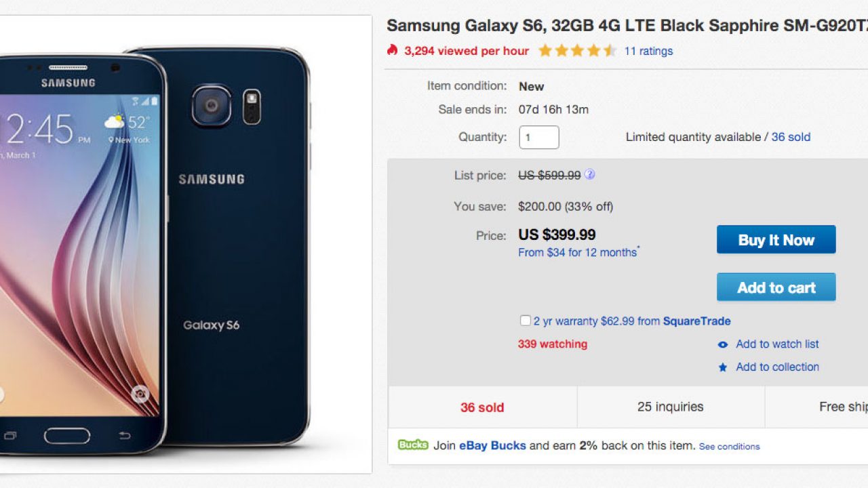Image resolution: width=868 pixels, height=488 pixels.
Task: Click the eye icon for watch list
Action: [723, 344]
